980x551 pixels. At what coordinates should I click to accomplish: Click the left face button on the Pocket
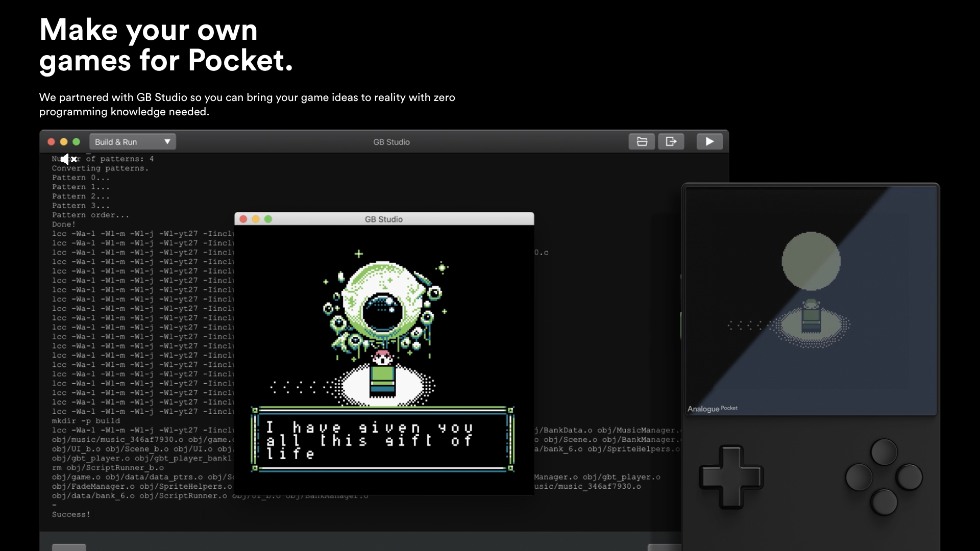(859, 477)
